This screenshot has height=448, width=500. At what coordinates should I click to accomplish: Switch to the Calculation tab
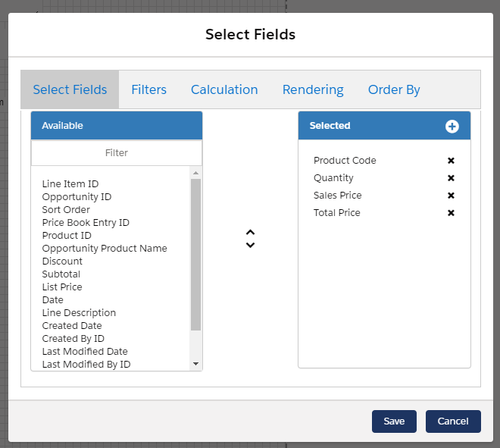point(224,89)
